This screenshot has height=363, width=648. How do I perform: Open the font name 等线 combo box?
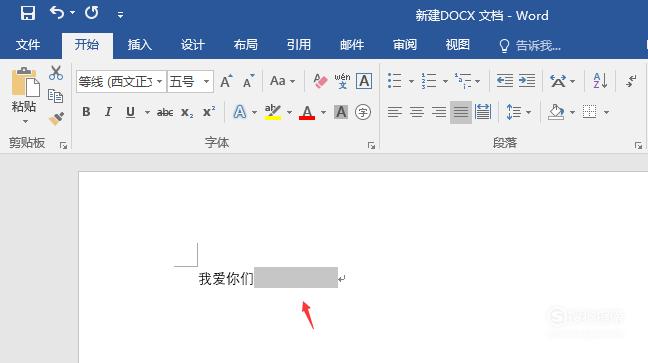121,81
